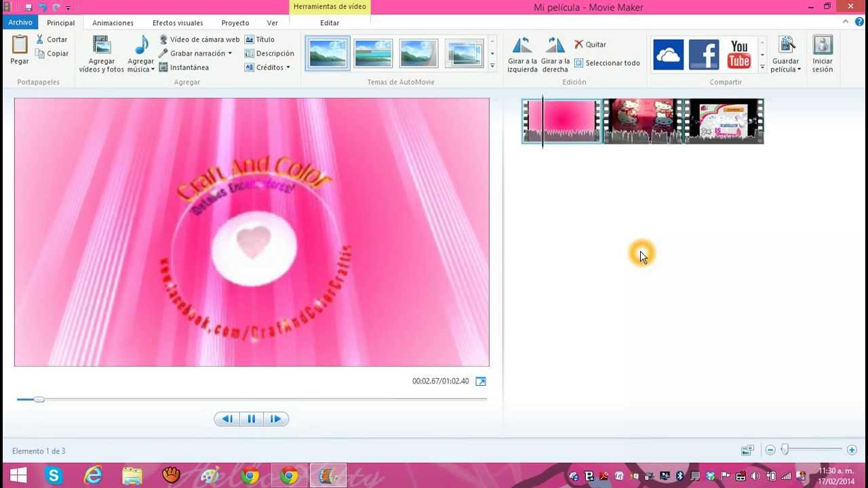
Task: Expand the Compartir sharing gallery
Action: point(762,66)
